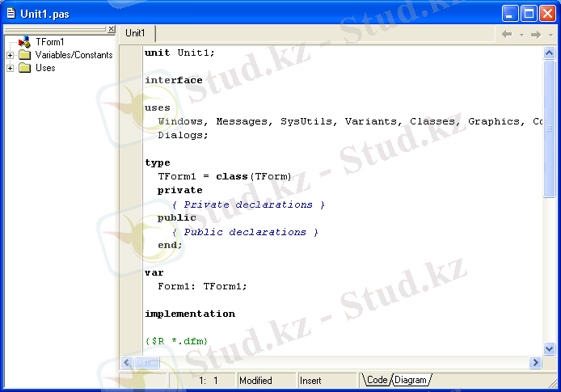Screen dimensions: 561x392
Task: Navigate back with the left arrow
Action: (507, 34)
